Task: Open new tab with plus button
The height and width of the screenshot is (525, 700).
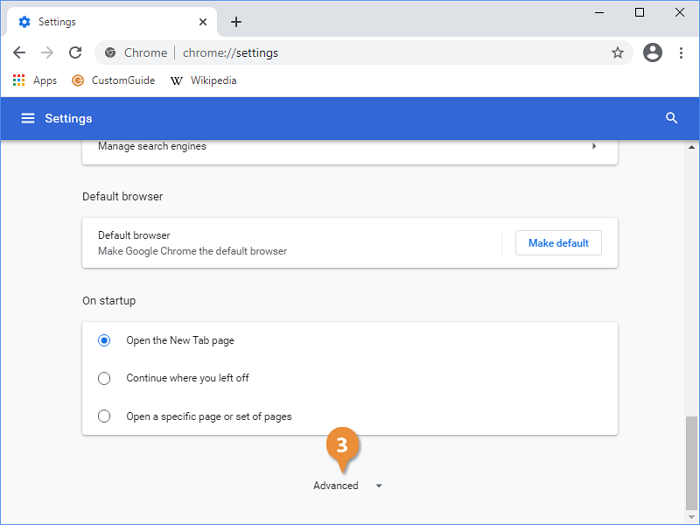Action: tap(236, 22)
